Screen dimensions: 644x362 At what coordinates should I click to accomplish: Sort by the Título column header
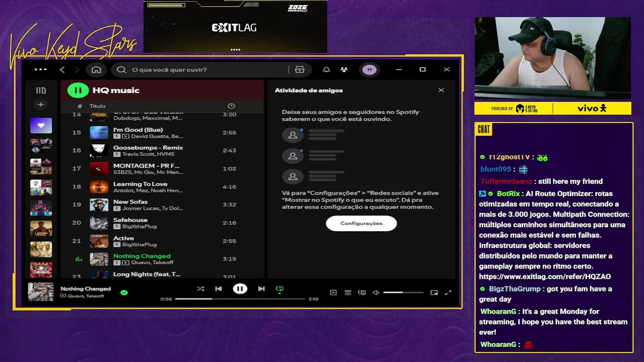point(98,106)
